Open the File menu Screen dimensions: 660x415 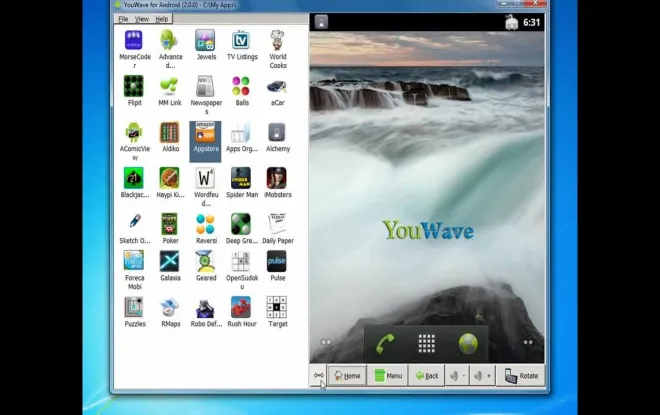[123, 19]
